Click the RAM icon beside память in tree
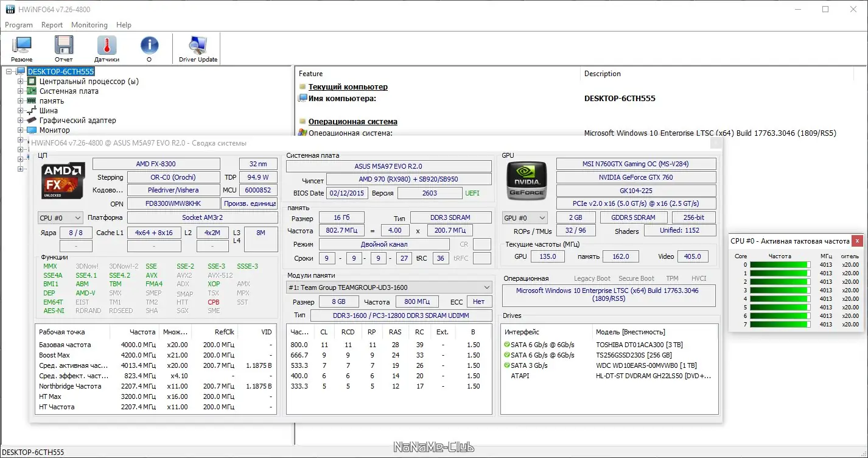The image size is (868, 458). 32,101
